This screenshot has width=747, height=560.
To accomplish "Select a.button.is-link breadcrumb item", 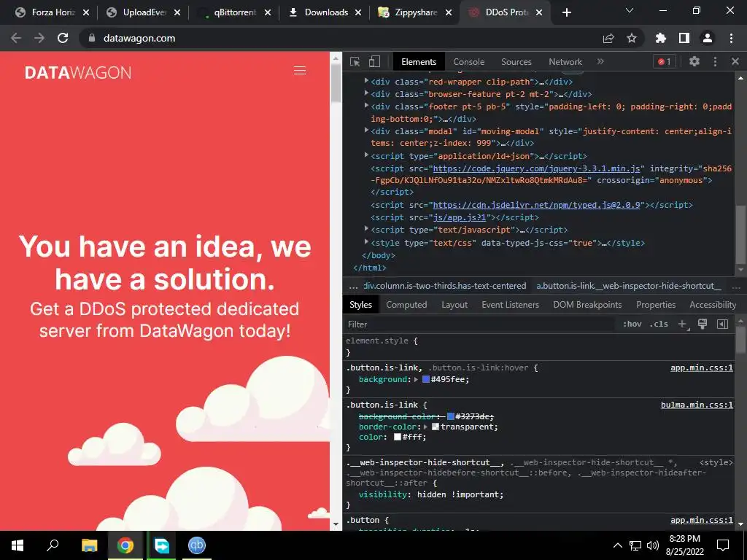I will [x=628, y=286].
